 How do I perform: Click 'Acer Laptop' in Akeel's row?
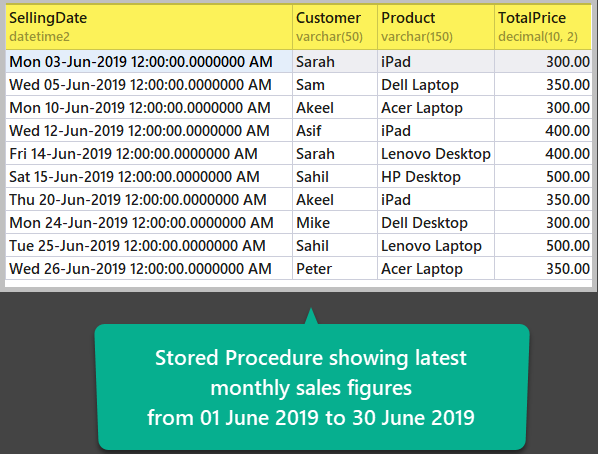(436, 107)
